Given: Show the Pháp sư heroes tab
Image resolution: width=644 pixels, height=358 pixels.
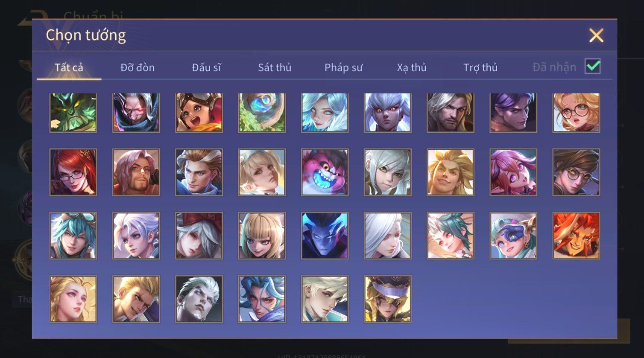Looking at the screenshot, I should pyautogui.click(x=343, y=67).
